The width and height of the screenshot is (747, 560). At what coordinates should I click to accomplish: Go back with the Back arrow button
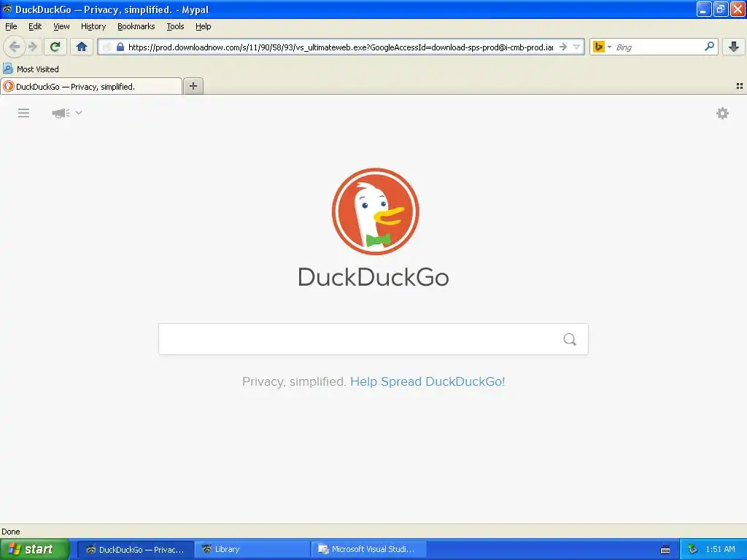coord(15,47)
